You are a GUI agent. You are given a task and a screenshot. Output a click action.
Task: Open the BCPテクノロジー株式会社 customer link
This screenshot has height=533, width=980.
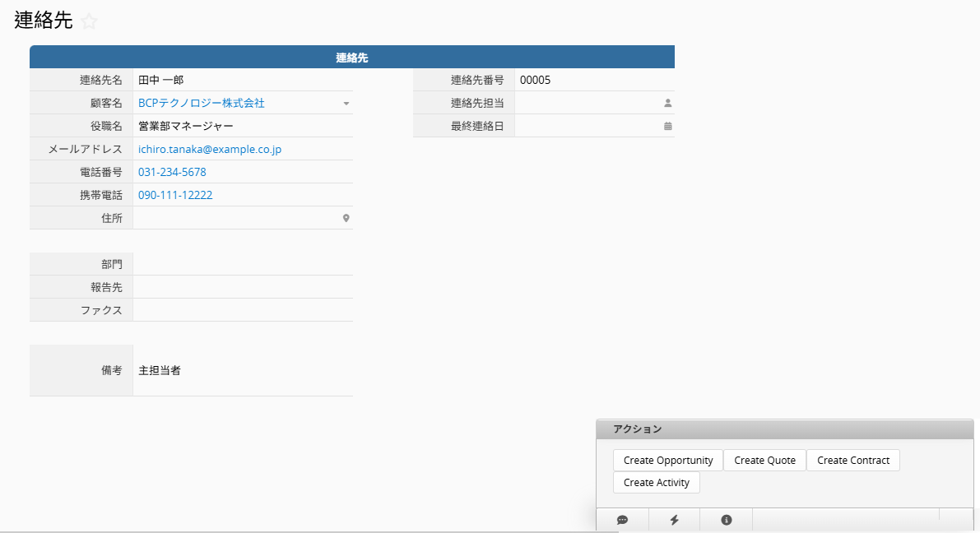(202, 103)
